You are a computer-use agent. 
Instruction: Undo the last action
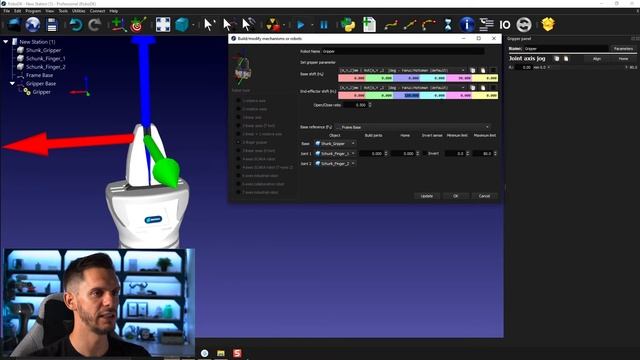[x=76, y=25]
